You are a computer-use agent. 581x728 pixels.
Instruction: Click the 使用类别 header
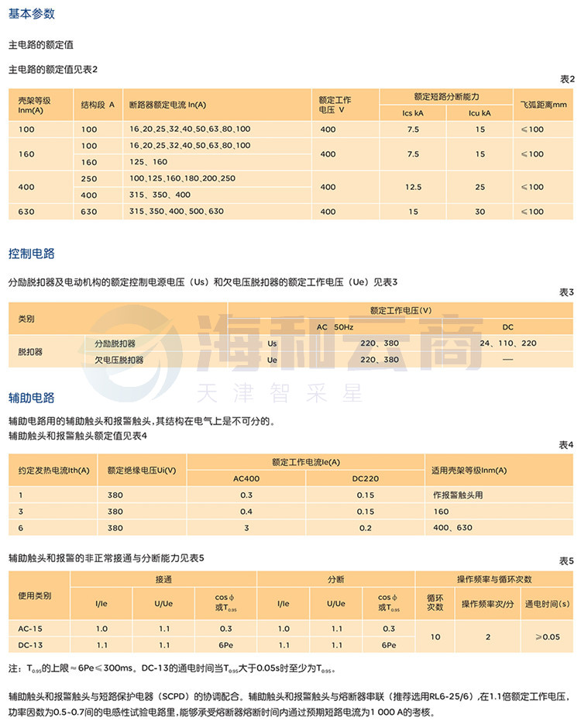click(x=35, y=595)
